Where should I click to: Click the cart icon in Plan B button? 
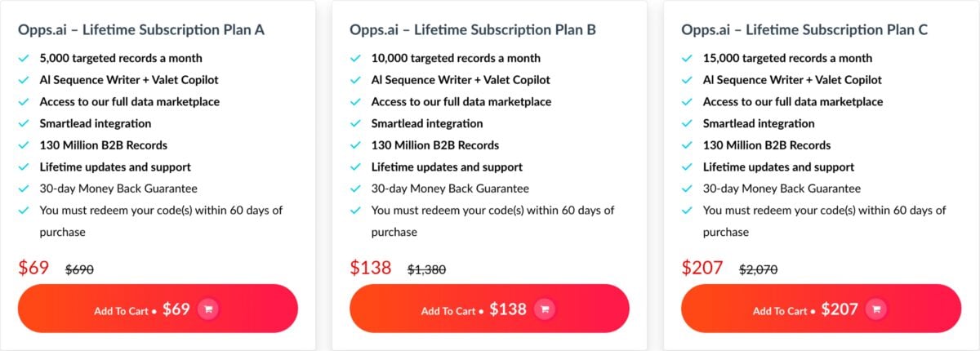(x=544, y=309)
